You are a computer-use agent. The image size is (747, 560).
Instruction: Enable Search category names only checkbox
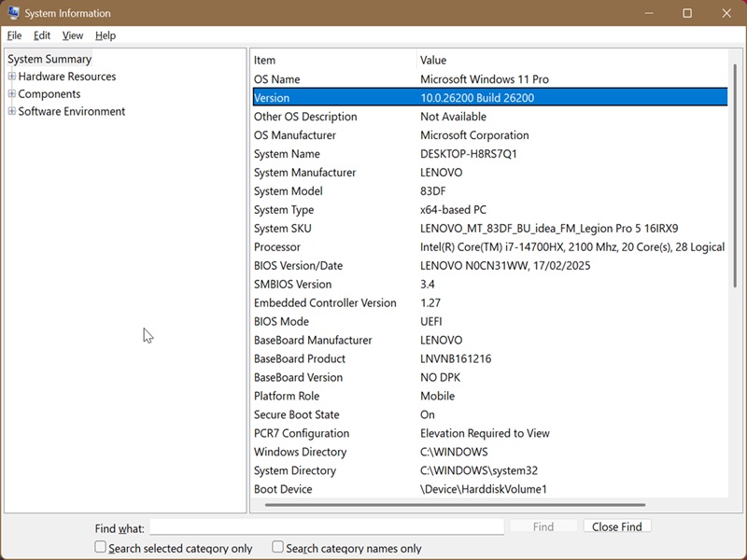277,547
